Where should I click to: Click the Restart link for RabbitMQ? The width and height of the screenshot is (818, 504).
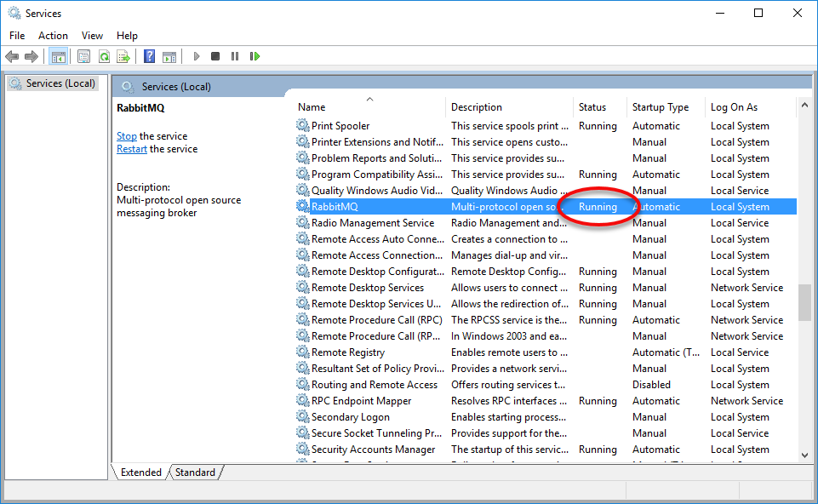pyautogui.click(x=131, y=148)
